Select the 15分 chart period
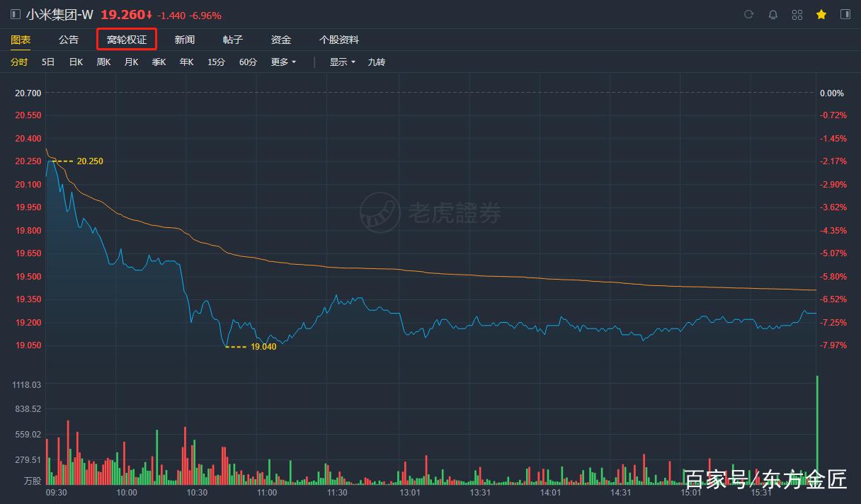 pyautogui.click(x=216, y=62)
